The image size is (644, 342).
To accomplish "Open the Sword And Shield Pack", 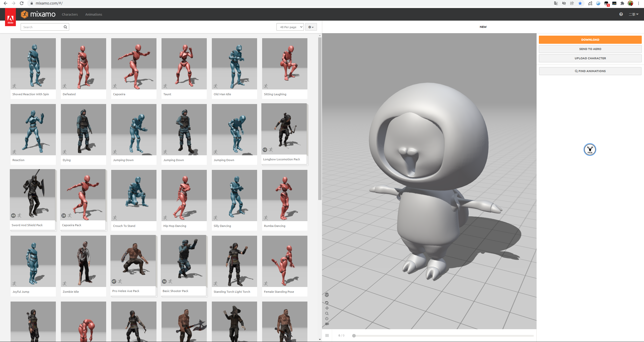I will [33, 200].
